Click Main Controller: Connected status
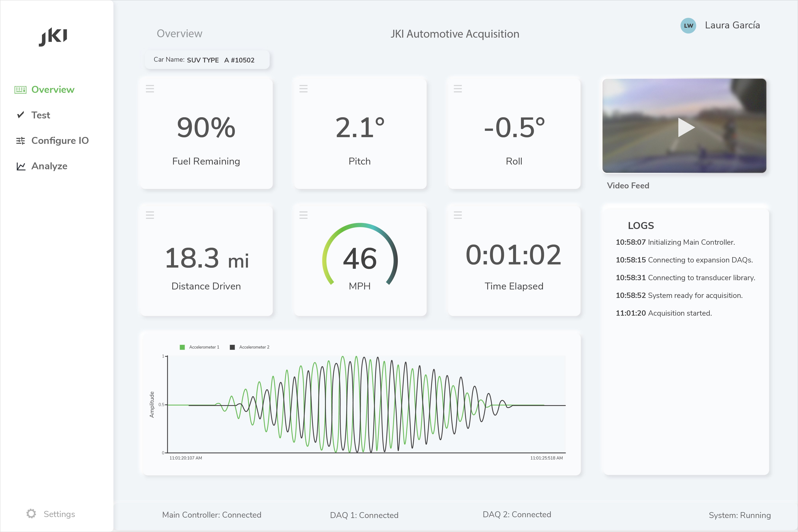 (x=212, y=515)
